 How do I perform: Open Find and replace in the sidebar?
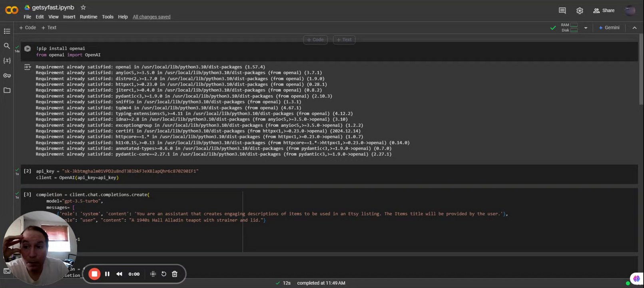pos(7,46)
